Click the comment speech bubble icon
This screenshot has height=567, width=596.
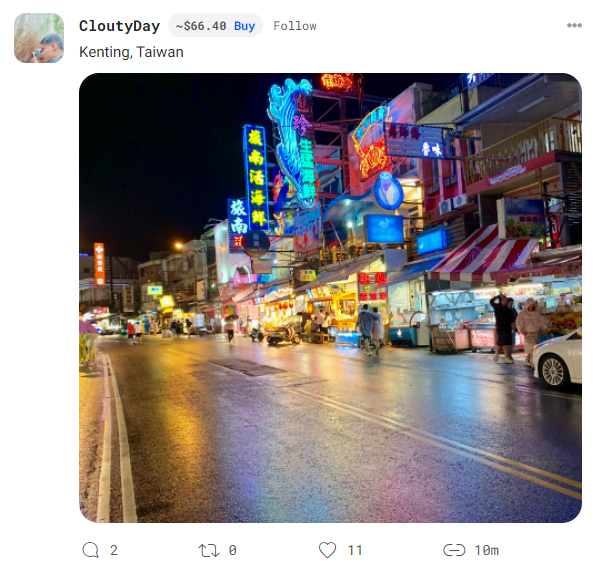point(90,550)
